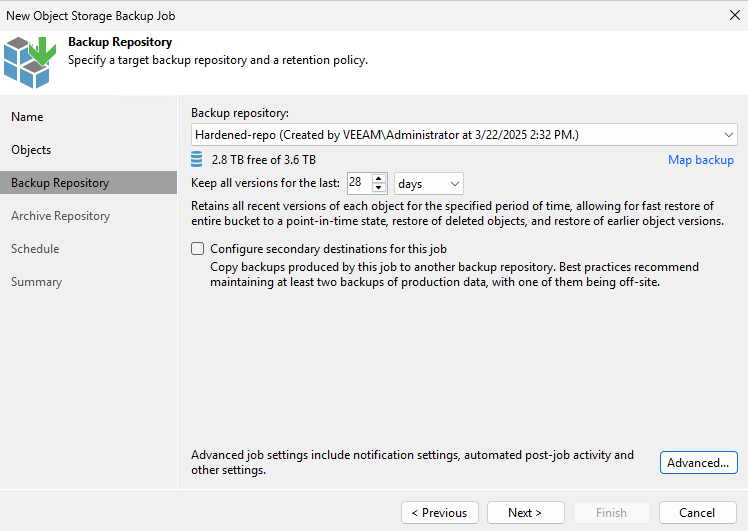Open Advanced job settings
Viewport: 748px width, 531px height.
coord(698,462)
